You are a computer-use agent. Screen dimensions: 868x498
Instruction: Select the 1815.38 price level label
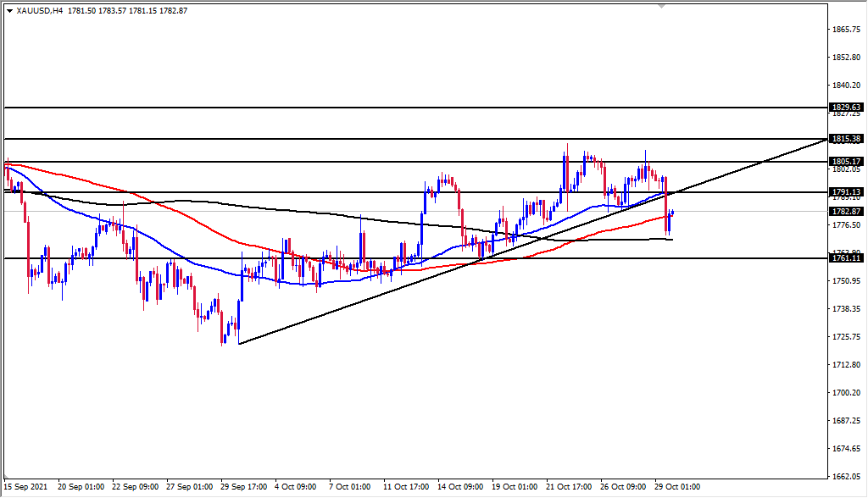tap(847, 139)
